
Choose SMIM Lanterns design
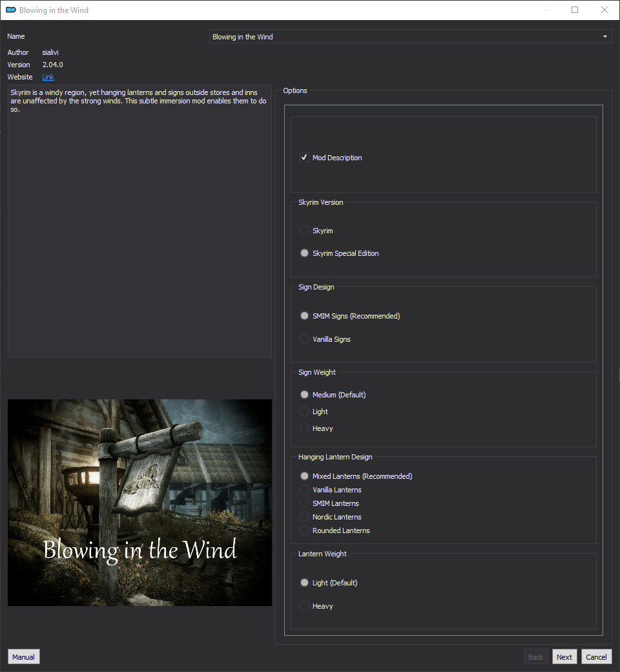click(x=304, y=503)
